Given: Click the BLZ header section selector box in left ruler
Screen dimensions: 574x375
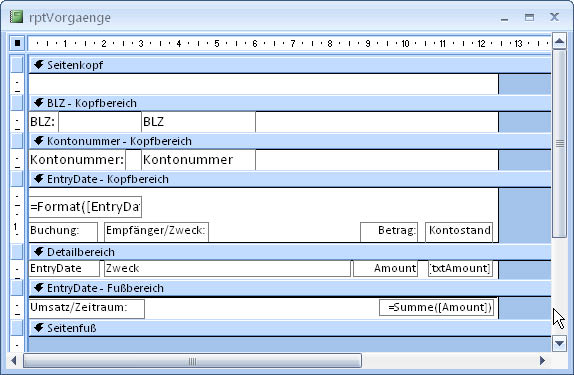Looking at the screenshot, I should (x=17, y=103).
